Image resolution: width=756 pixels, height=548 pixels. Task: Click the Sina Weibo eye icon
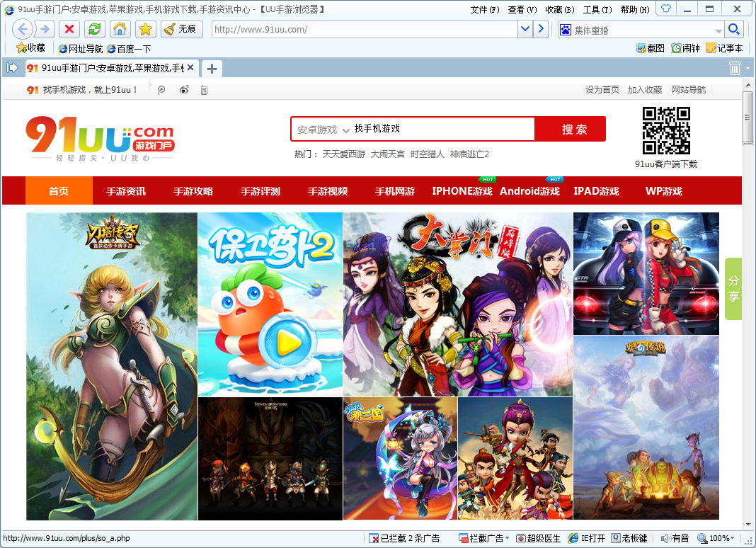(184, 90)
